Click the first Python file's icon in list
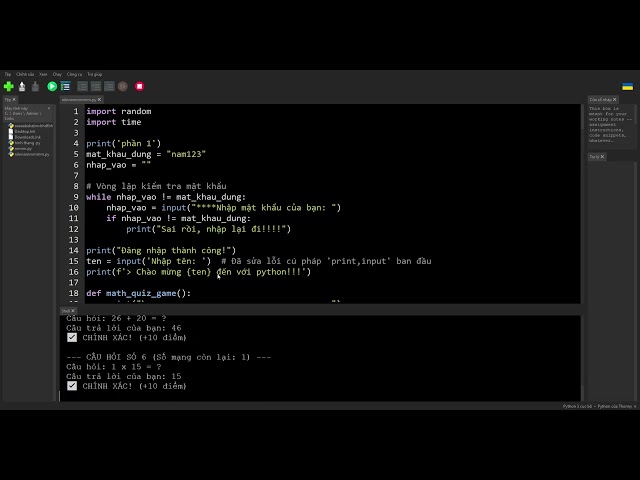The width and height of the screenshot is (640, 480). pos(11,126)
